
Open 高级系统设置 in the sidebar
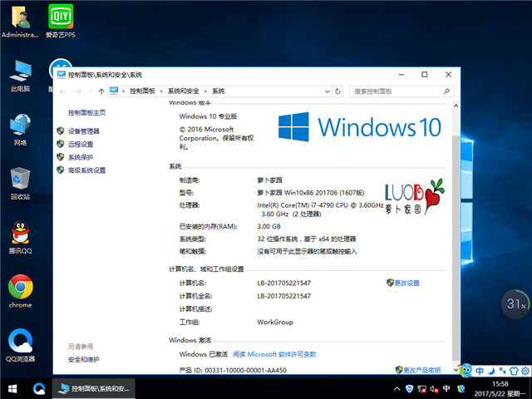click(86, 170)
